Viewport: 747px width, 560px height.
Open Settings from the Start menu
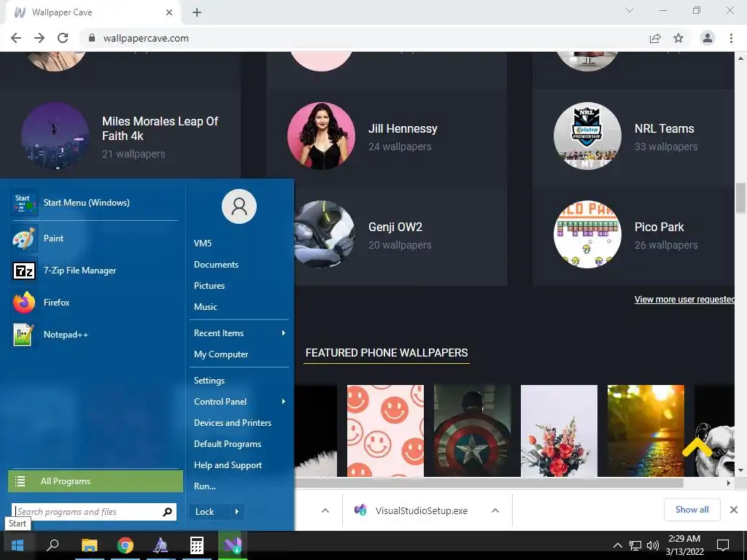[x=209, y=381]
